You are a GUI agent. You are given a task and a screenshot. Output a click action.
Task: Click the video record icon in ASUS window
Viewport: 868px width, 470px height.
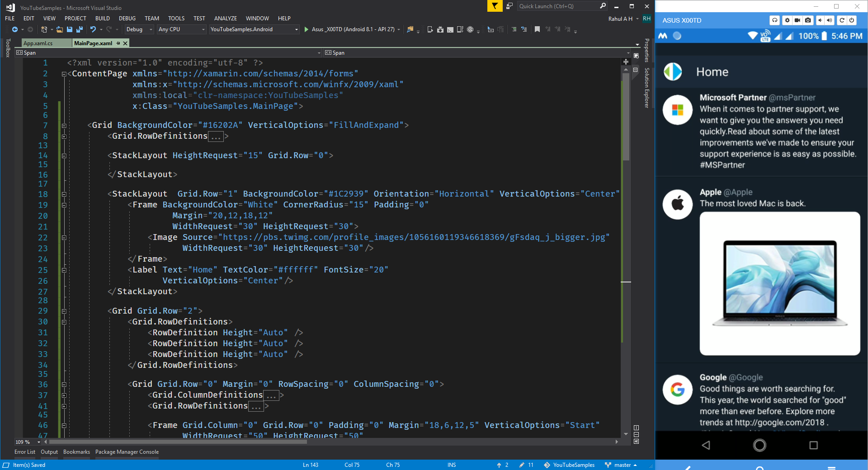click(797, 20)
